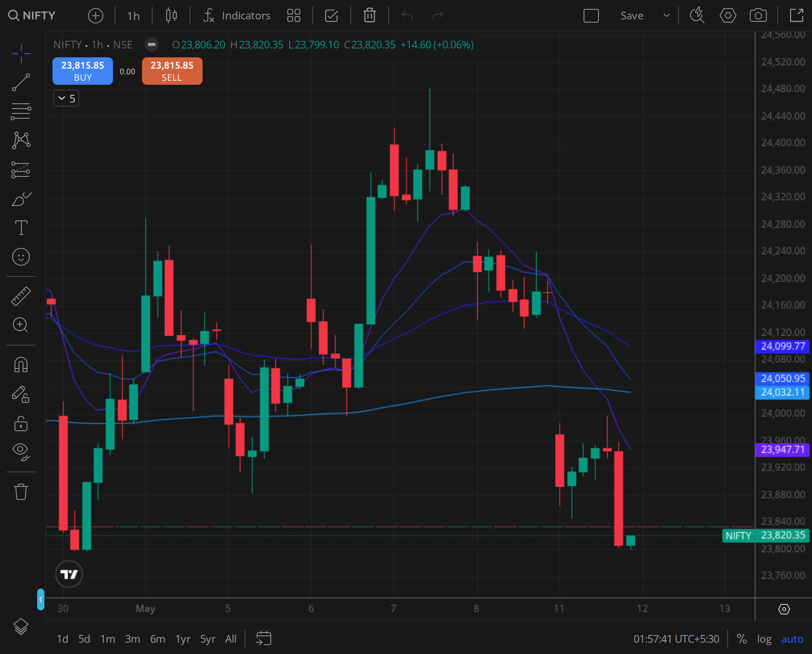Expand the collapsed left panel blue handle
The height and width of the screenshot is (654, 812).
click(x=40, y=599)
